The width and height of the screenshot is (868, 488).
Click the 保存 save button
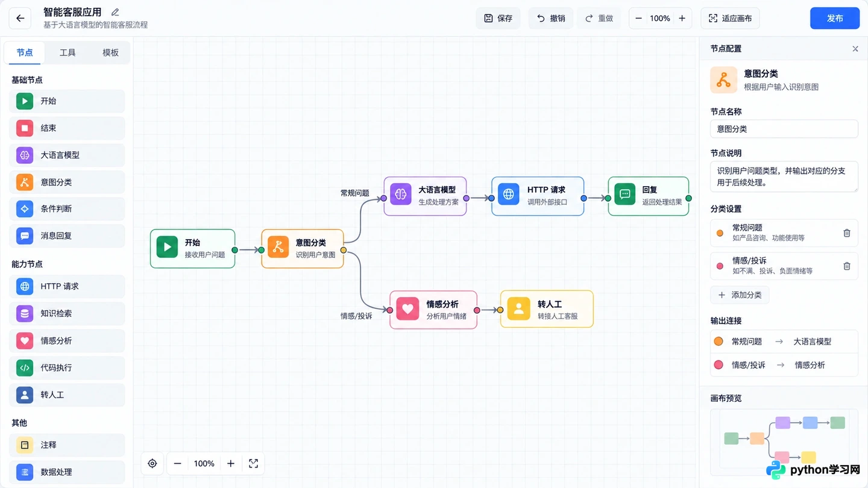pos(498,18)
